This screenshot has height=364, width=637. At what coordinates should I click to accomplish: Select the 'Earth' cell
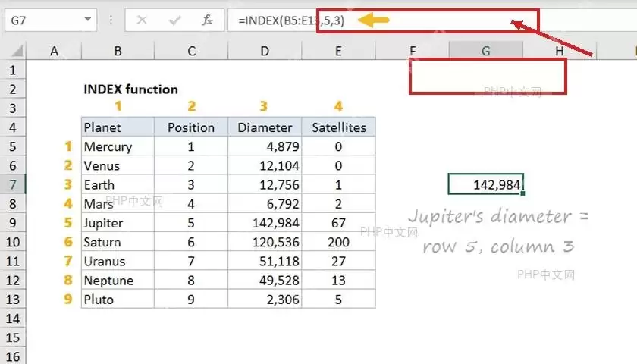click(x=118, y=185)
